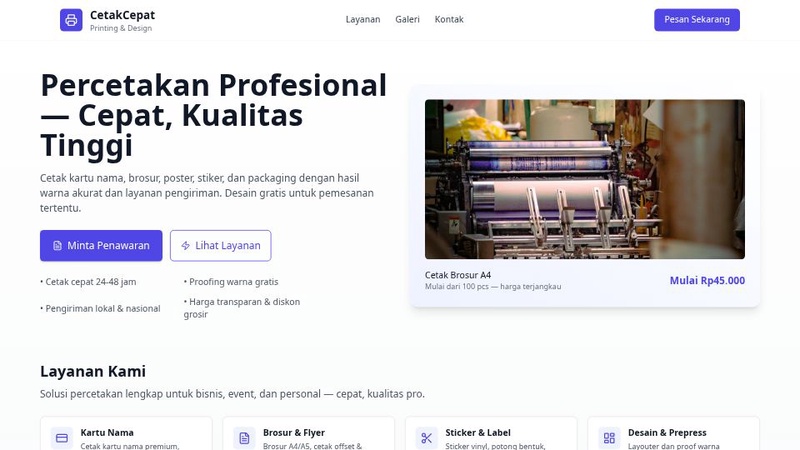800x450 pixels.
Task: Click the Cetak cepat 24-48 jam bullet
Action: (88, 282)
